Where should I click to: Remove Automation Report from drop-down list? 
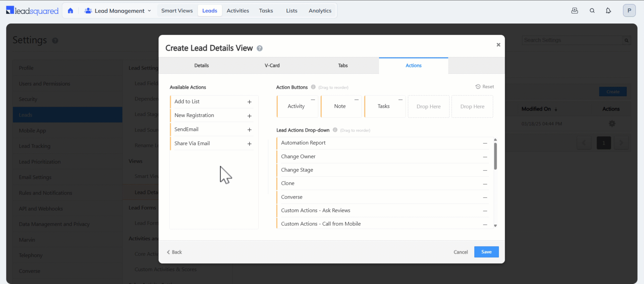click(485, 143)
